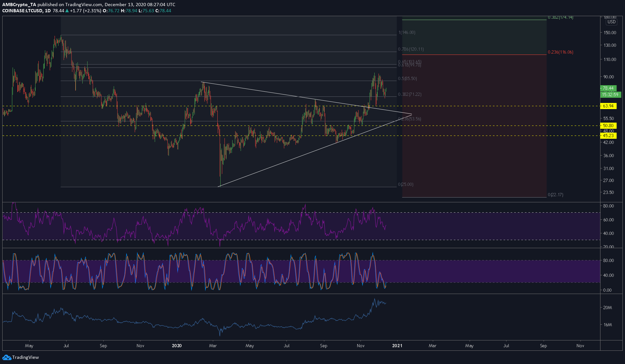
Task: Open the TradingView text link
Action: click(26, 357)
